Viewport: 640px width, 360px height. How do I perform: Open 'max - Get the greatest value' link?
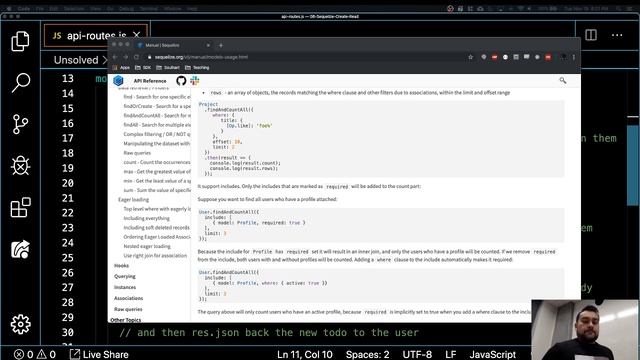157,172
